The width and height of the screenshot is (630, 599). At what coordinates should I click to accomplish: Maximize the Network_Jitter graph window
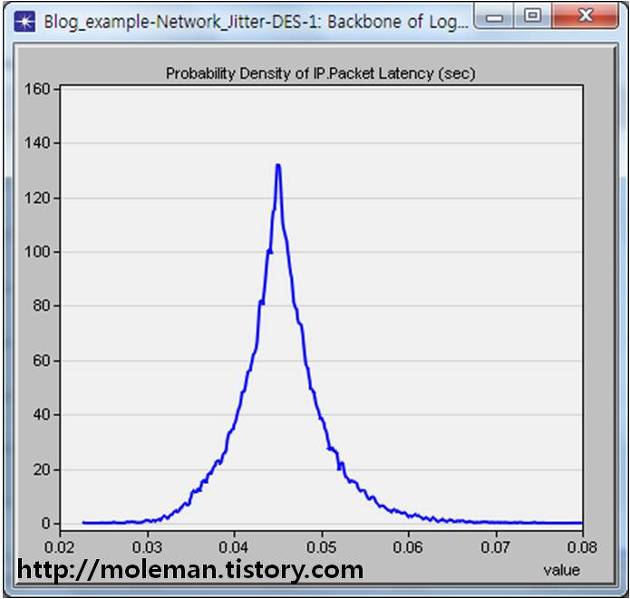533,16
